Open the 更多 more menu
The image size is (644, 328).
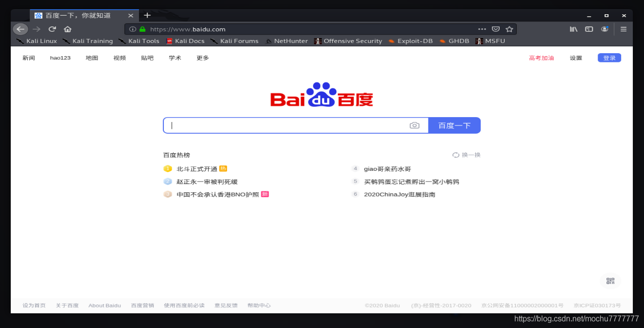(x=203, y=58)
